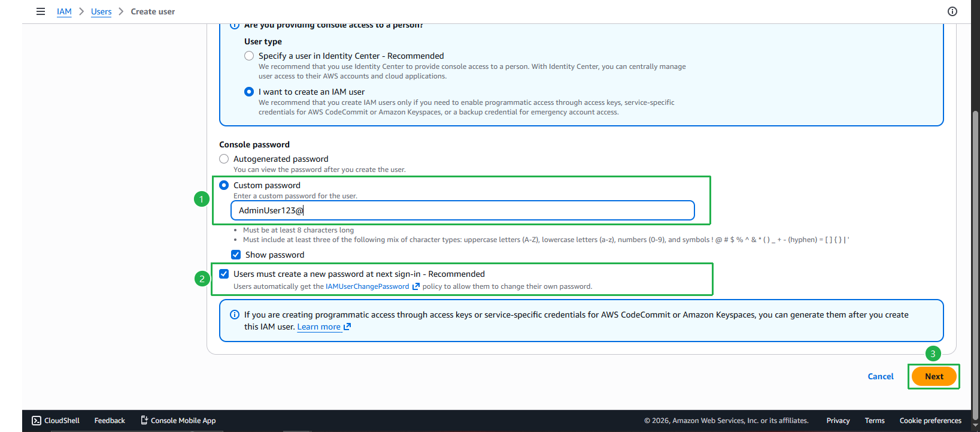Open the Terms footer link

(x=875, y=421)
